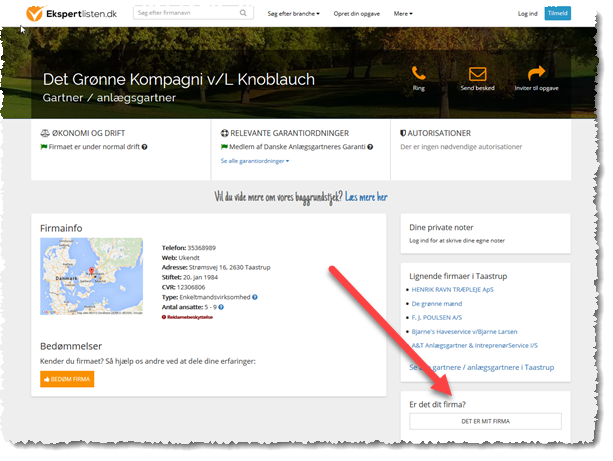
Task: Click the Ekspertlisten.dk logo
Action: (x=72, y=14)
